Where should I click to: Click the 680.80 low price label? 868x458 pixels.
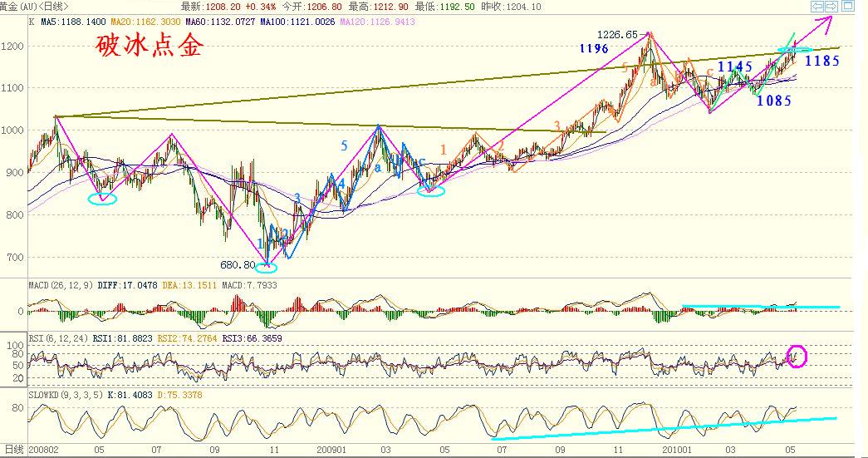point(238,265)
